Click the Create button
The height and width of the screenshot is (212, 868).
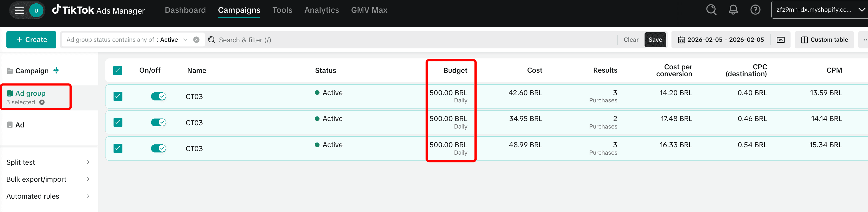click(x=31, y=40)
